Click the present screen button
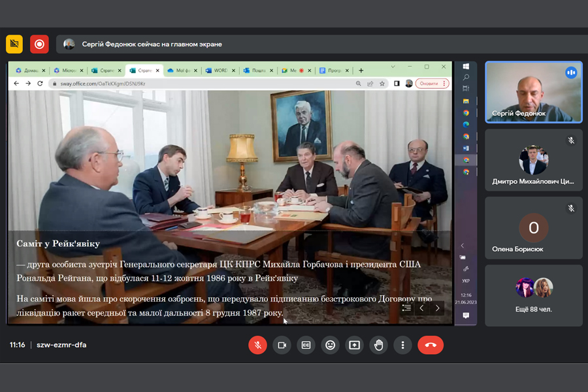 point(354,345)
